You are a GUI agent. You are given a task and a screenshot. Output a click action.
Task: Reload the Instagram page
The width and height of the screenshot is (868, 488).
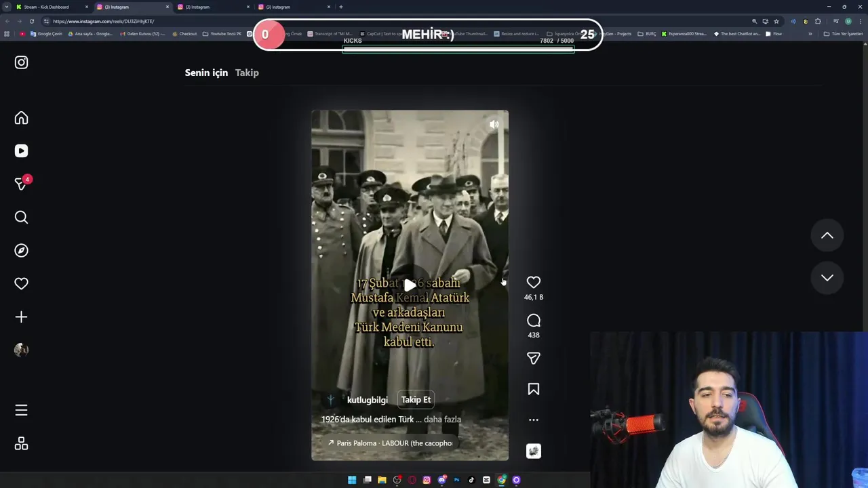tap(31, 21)
